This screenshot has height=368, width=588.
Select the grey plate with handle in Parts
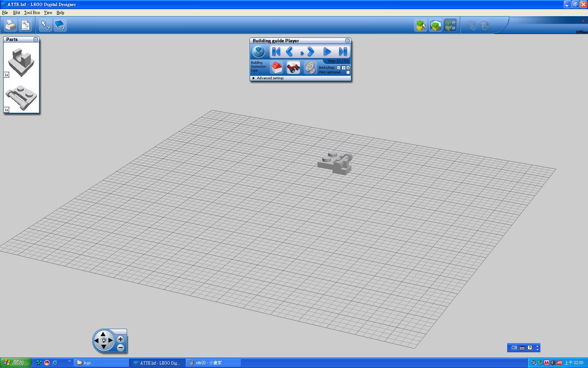click(x=21, y=97)
